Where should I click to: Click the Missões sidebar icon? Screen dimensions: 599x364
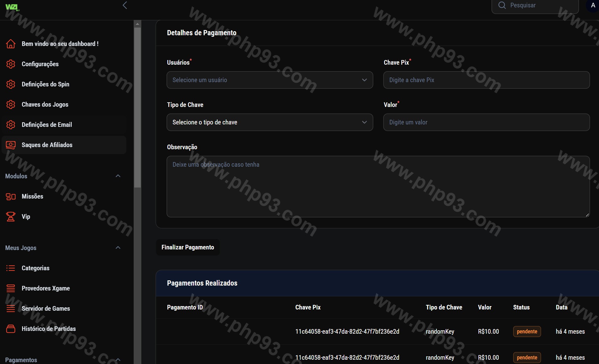(11, 196)
